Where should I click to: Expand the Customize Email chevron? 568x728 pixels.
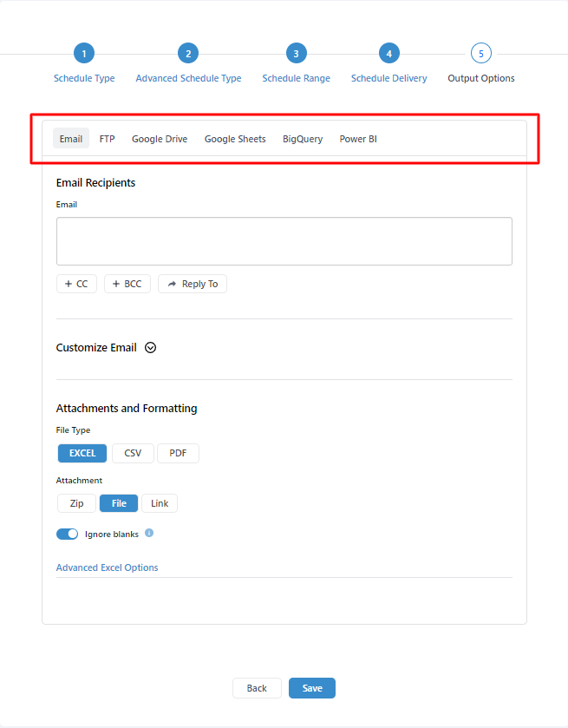tap(150, 348)
